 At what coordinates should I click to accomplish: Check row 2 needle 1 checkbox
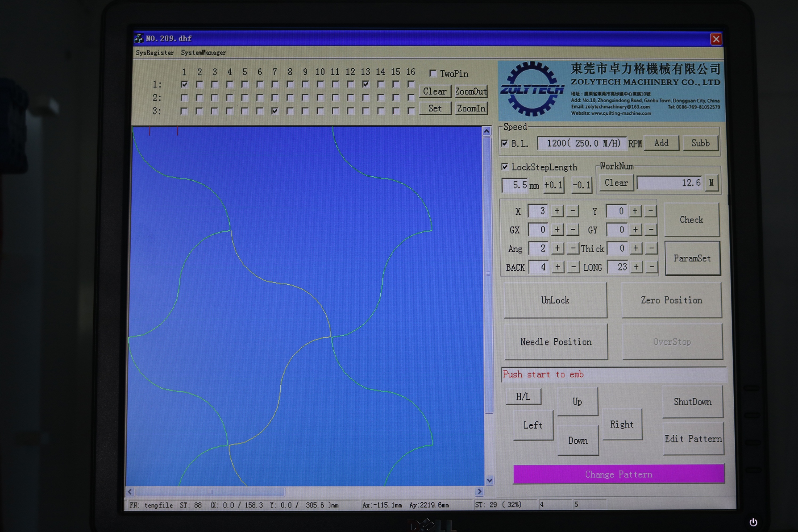pos(184,98)
